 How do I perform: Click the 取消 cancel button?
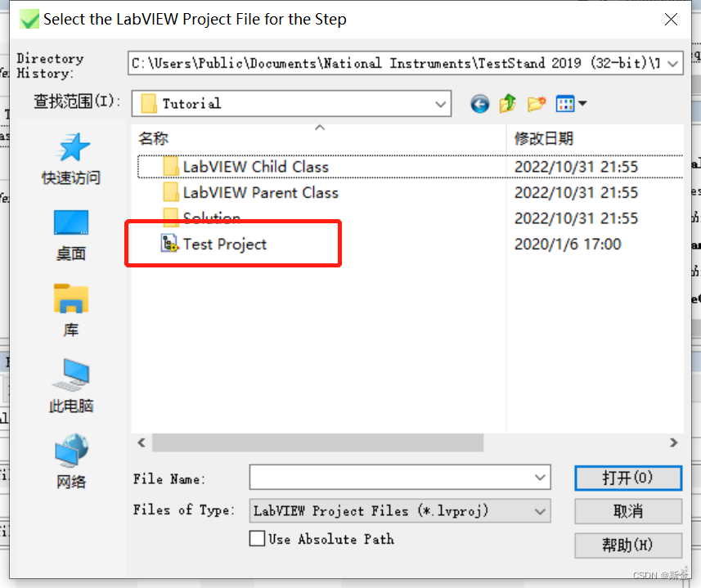[x=628, y=511]
